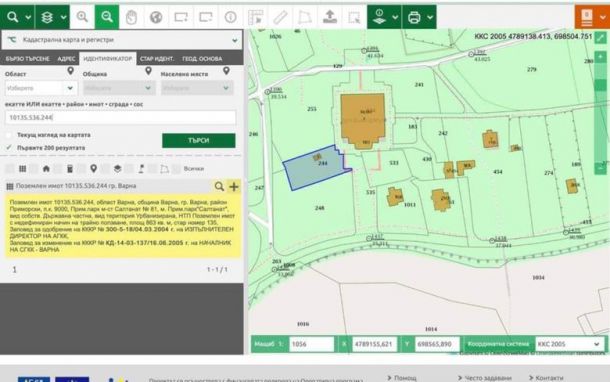Tick the Всички checkbox
This screenshot has width=610, height=382.
[177, 168]
